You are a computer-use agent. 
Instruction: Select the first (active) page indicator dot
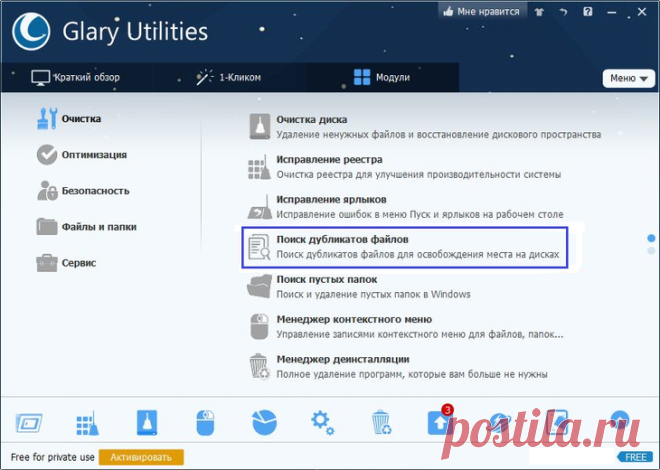[x=651, y=238]
